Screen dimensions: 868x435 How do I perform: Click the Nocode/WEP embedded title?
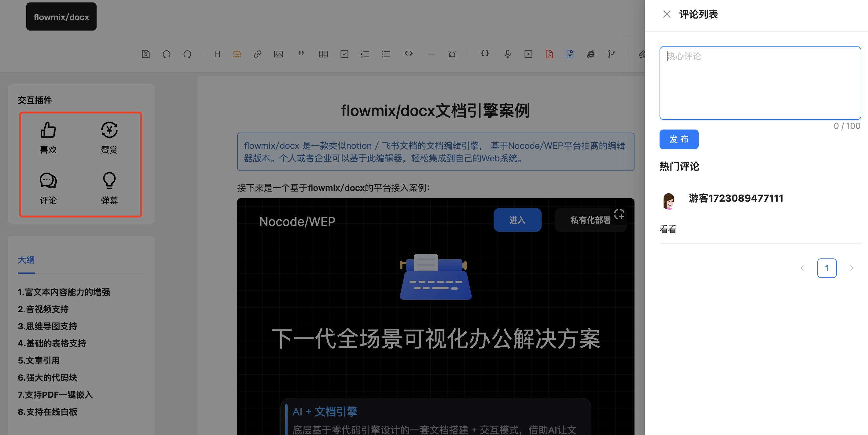pyautogui.click(x=297, y=221)
